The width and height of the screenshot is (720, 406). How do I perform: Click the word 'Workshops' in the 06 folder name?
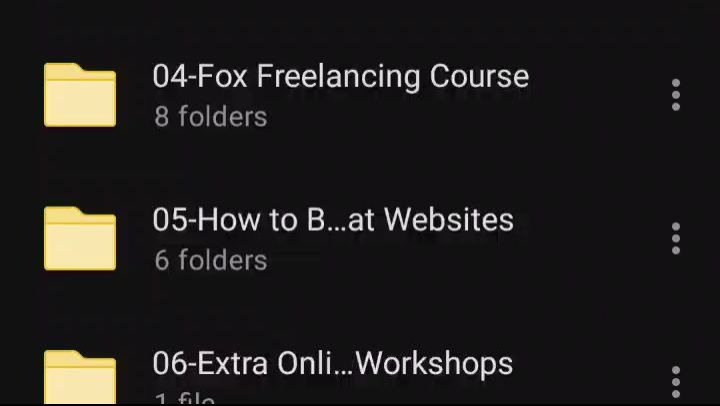coord(434,363)
